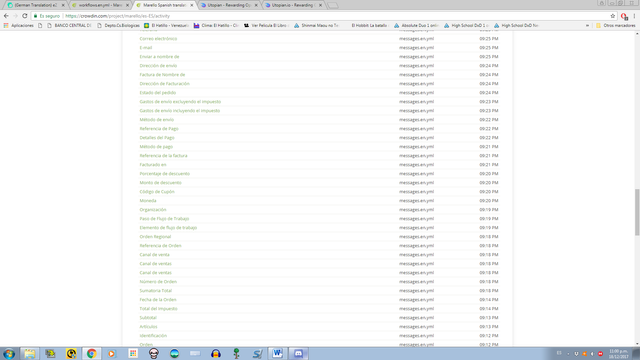
Task: Click the red extension icon beside the star
Action: click(x=624, y=16)
